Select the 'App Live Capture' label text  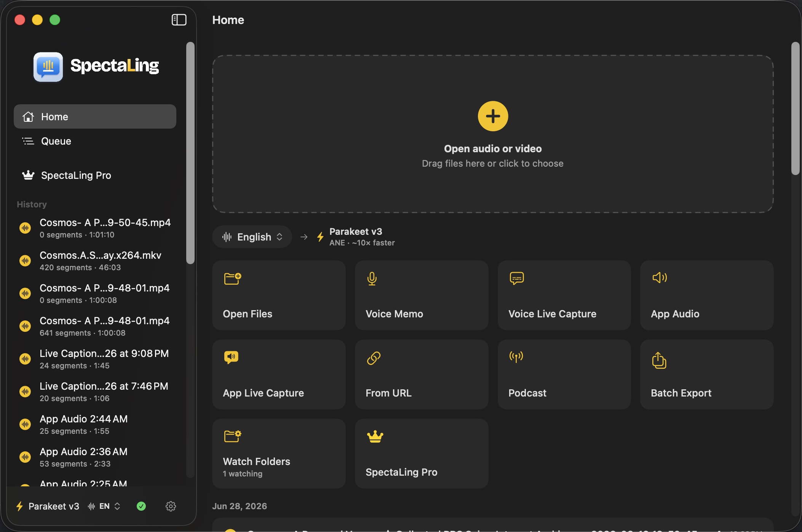(263, 393)
